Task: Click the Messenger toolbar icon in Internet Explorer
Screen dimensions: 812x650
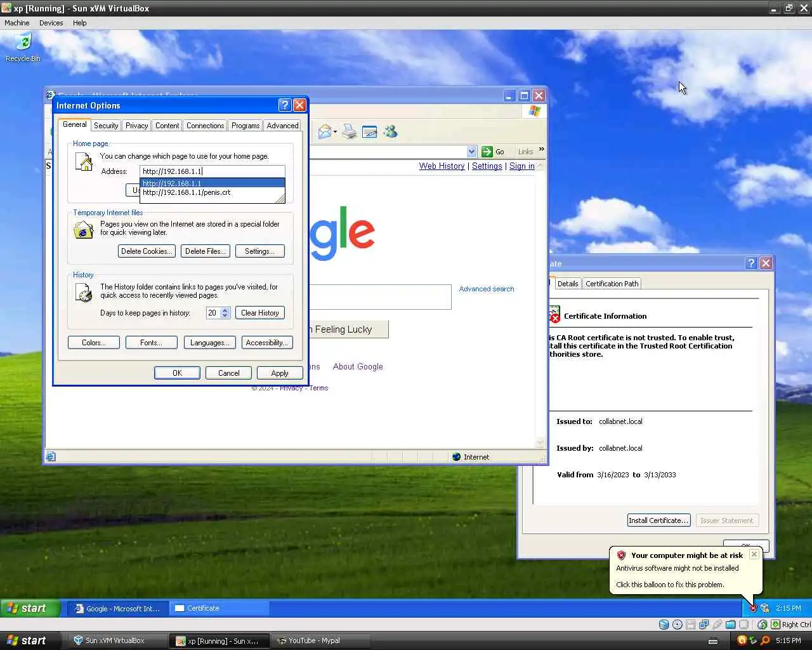Action: tap(390, 131)
